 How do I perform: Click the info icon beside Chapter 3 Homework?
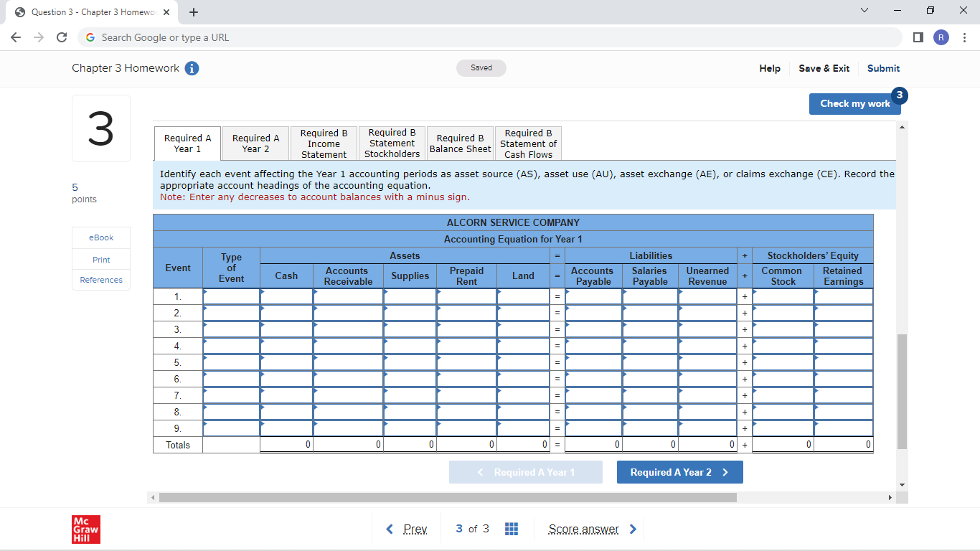click(x=192, y=68)
